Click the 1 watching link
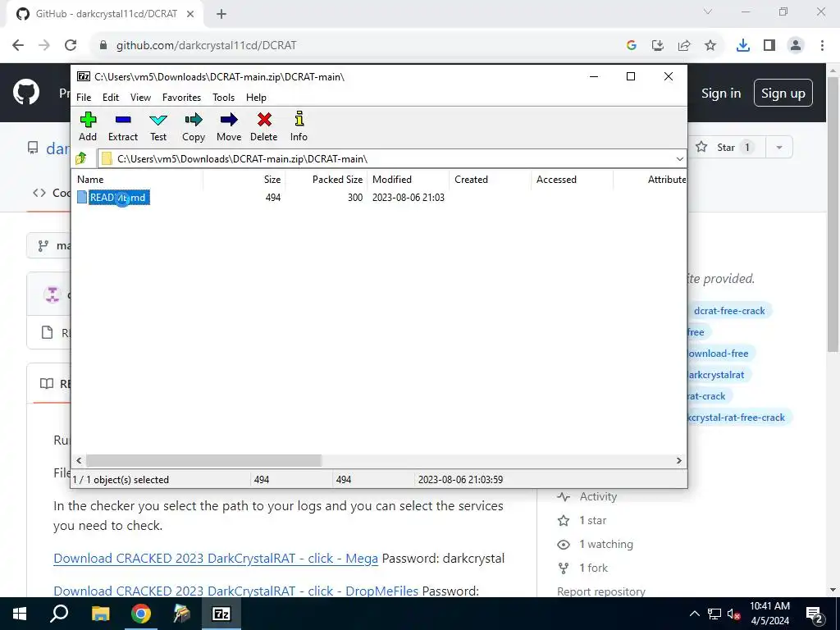 click(x=606, y=545)
